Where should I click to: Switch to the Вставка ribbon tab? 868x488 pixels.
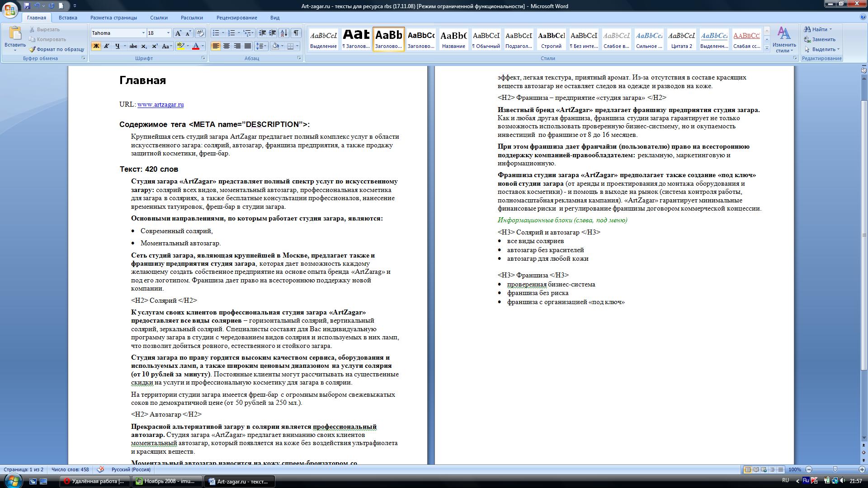coord(68,18)
